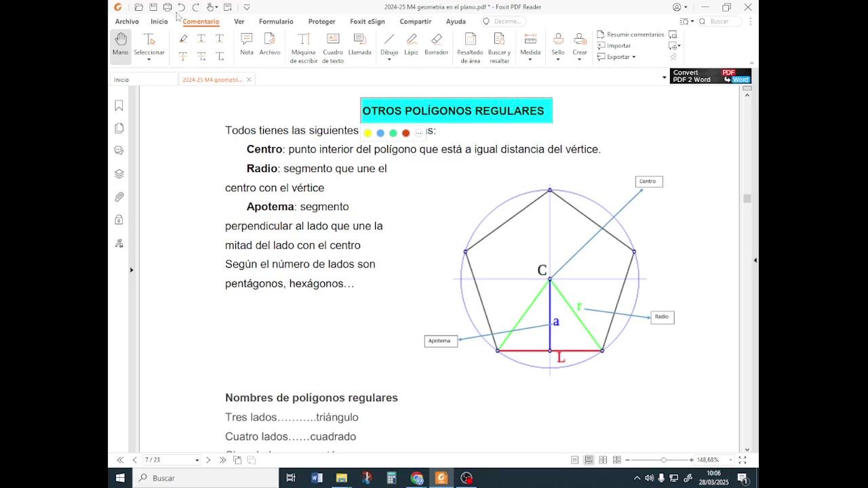Open the Formulario ribbon tab
This screenshot has width=868, height=488.
click(276, 22)
